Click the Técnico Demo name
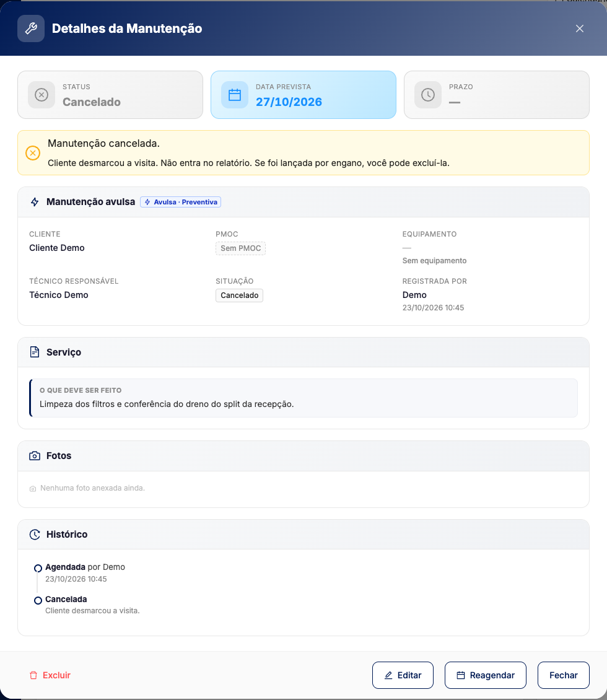Viewport: 607px width, 700px height. tap(58, 295)
